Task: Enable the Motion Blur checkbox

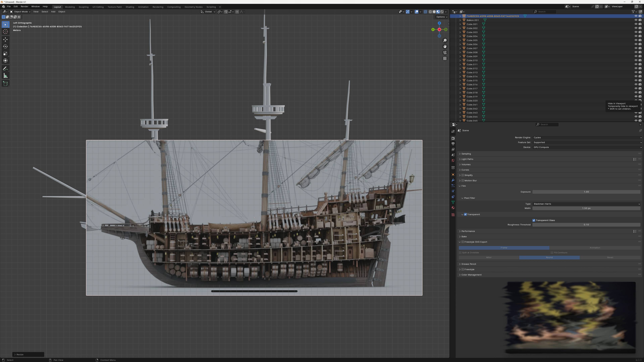Action: (463, 181)
